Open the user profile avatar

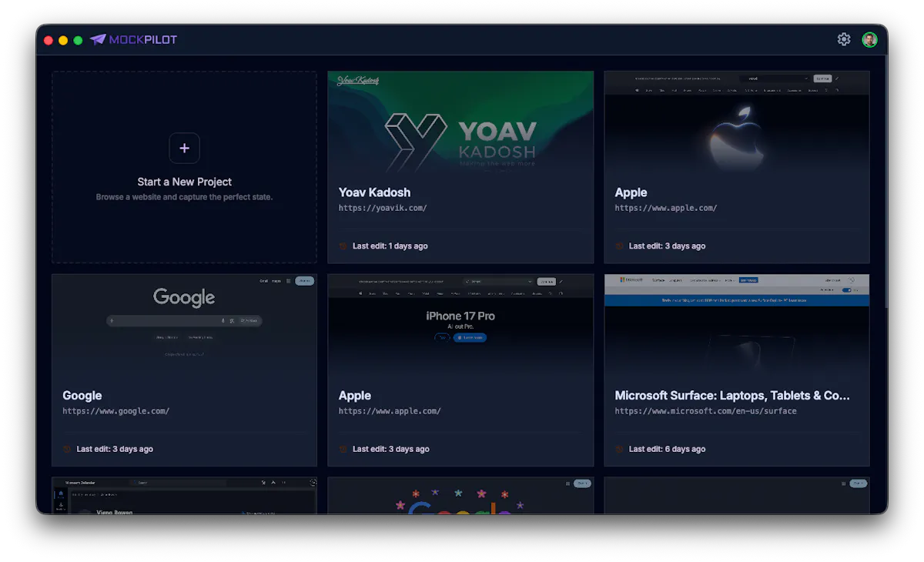(869, 39)
